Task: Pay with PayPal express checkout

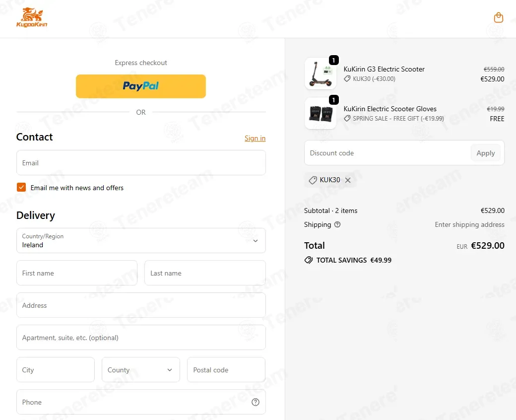Action: coord(141,86)
